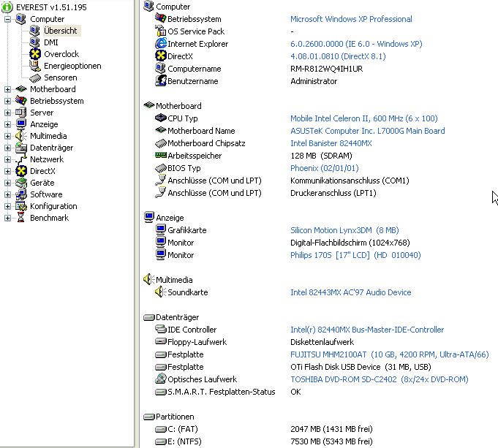
Task: Select the Übersicht icon in tree
Action: click(x=34, y=31)
